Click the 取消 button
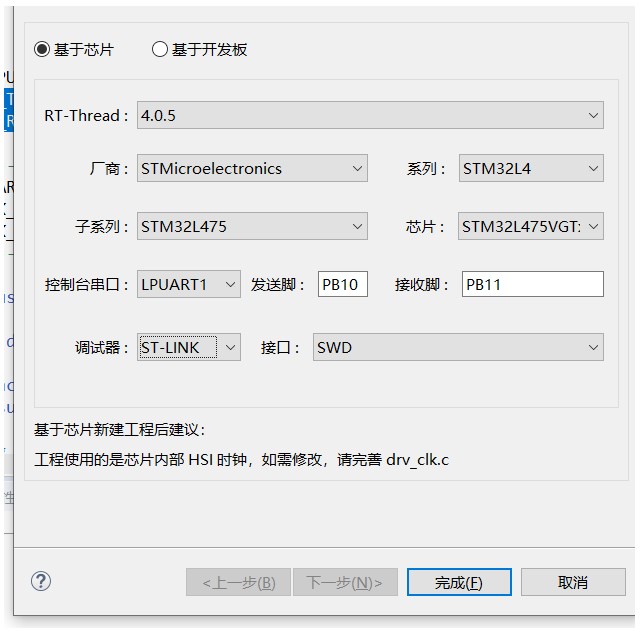 click(573, 582)
